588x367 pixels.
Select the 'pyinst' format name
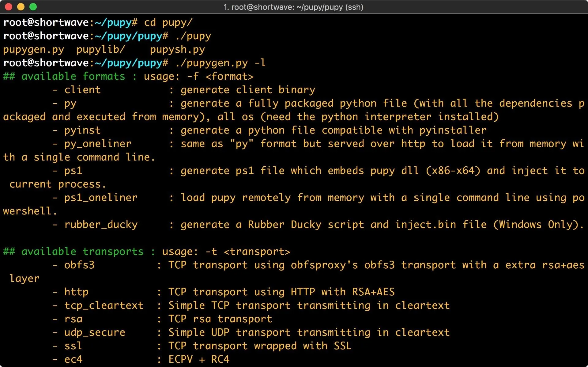coord(83,131)
